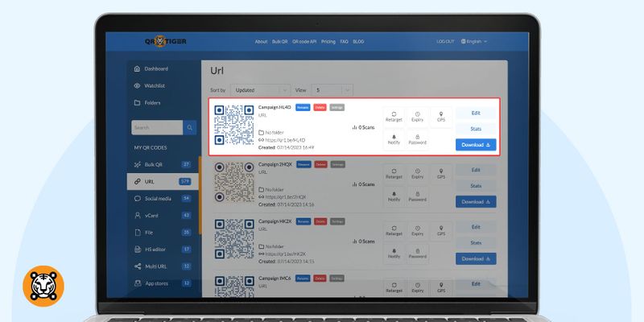Open Bulk QR from top navigation

[x=279, y=42]
